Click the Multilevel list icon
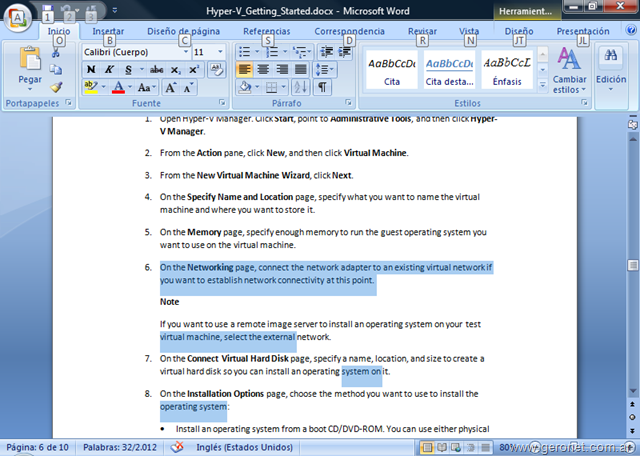The width and height of the screenshot is (640, 456). pyautogui.click(x=300, y=52)
